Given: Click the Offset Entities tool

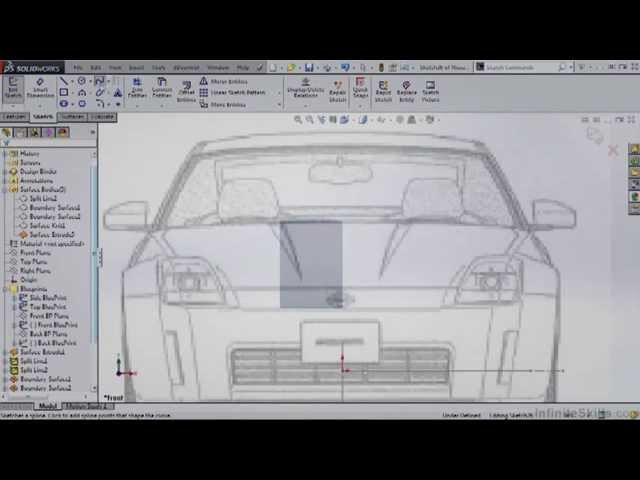Looking at the screenshot, I should pyautogui.click(x=187, y=92).
